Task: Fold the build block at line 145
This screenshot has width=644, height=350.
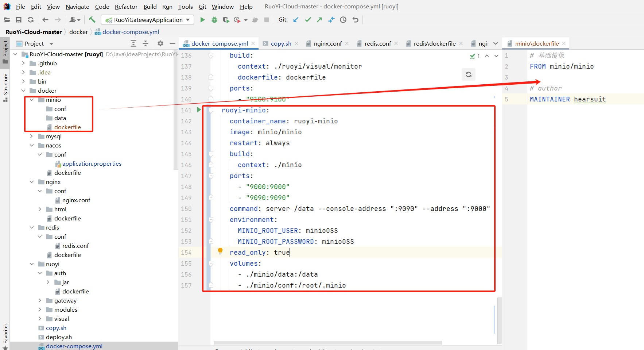Action: 211,154
